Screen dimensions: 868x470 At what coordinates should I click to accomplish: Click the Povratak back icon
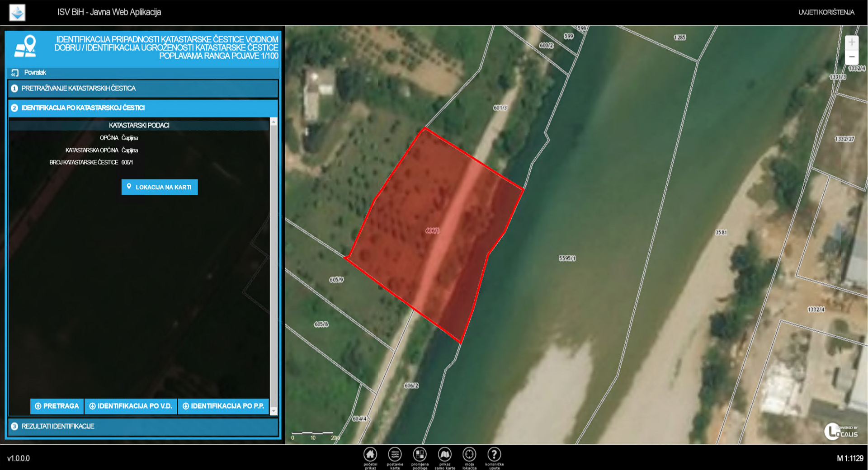point(15,73)
